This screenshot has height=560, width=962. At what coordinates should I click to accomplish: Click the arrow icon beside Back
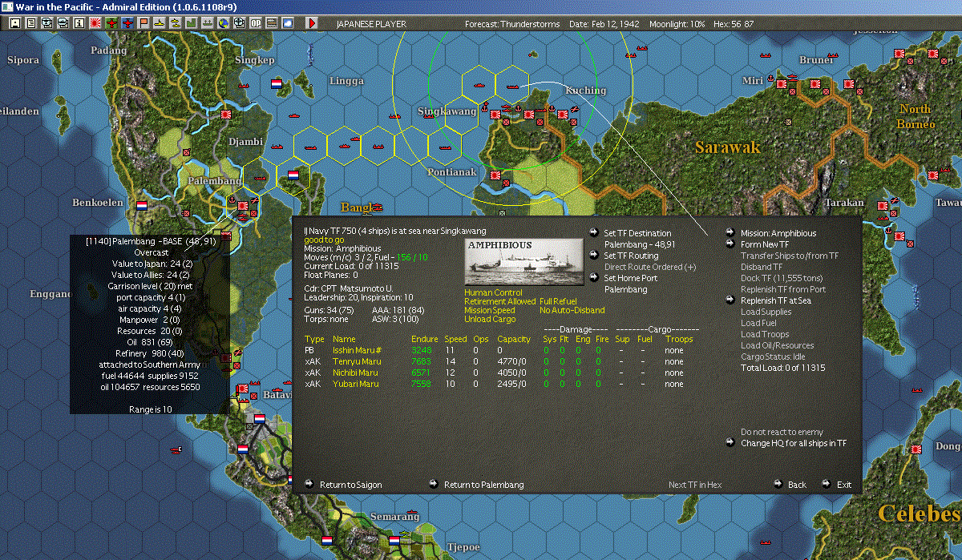778,484
